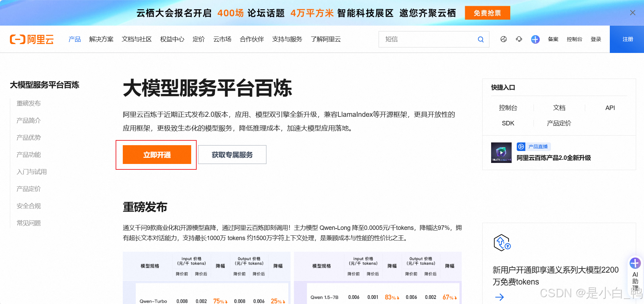Jump to 产品功能 in sidebar

(x=29, y=154)
